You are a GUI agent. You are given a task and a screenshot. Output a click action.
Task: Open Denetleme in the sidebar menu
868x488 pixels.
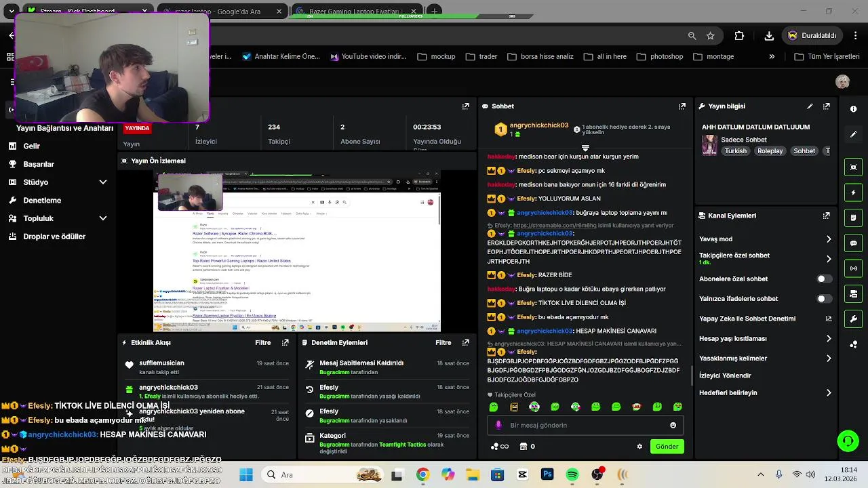coord(35,201)
